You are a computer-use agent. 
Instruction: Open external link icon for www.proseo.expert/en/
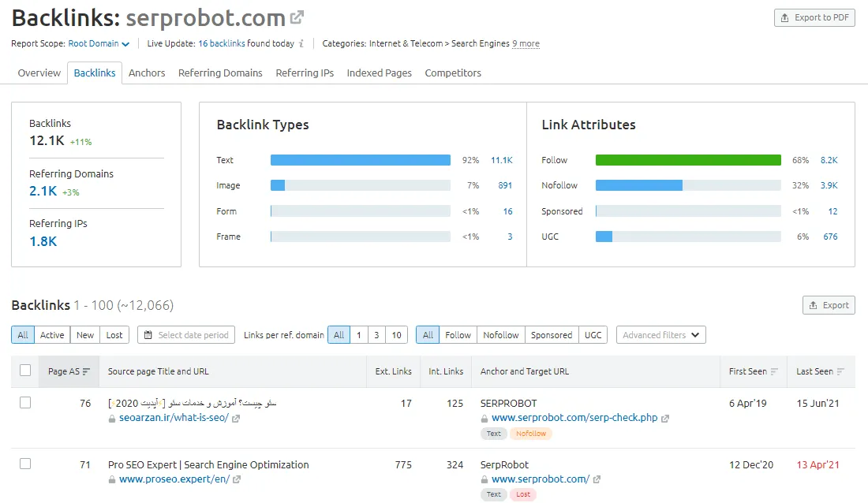(x=237, y=480)
